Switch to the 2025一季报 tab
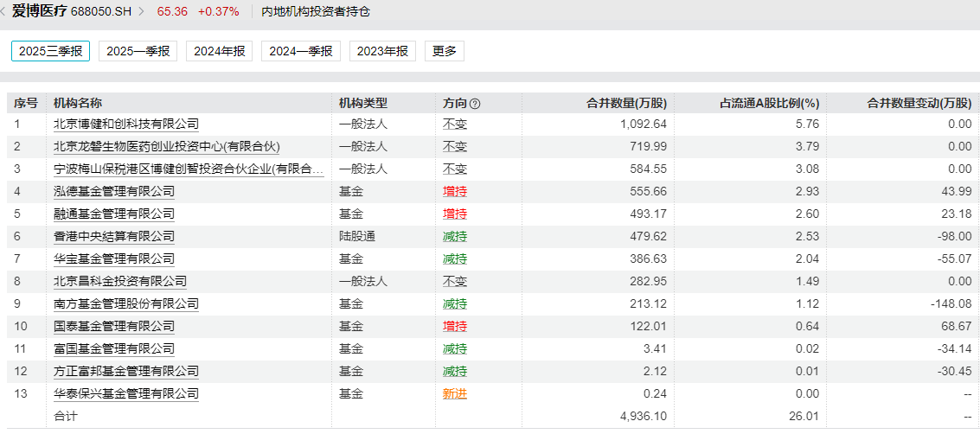The image size is (980, 434). tap(138, 51)
